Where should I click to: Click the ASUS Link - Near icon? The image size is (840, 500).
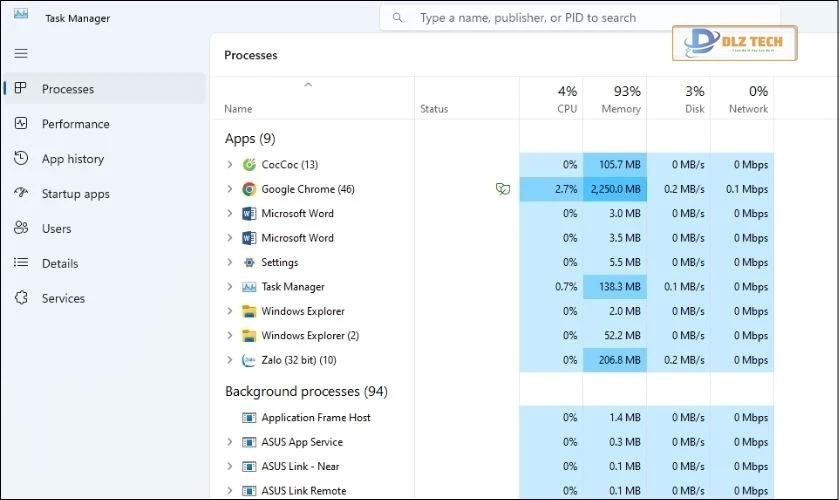coord(249,466)
